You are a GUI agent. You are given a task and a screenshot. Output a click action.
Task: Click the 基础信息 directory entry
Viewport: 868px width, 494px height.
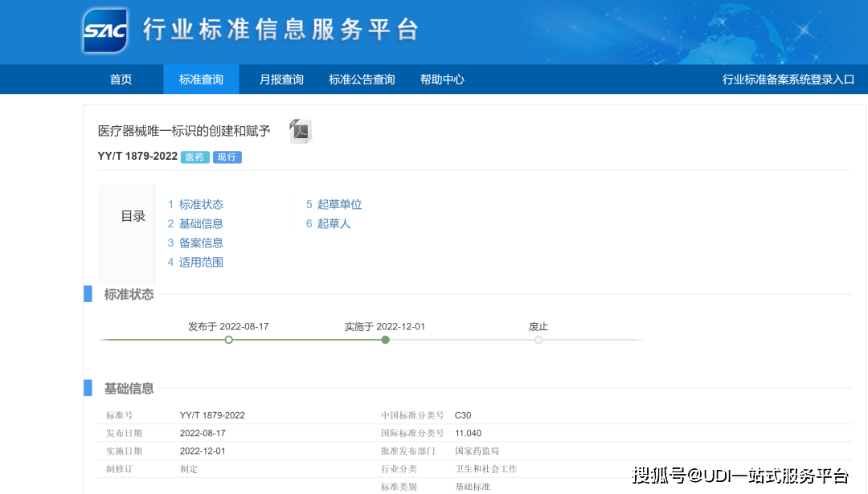[202, 223]
